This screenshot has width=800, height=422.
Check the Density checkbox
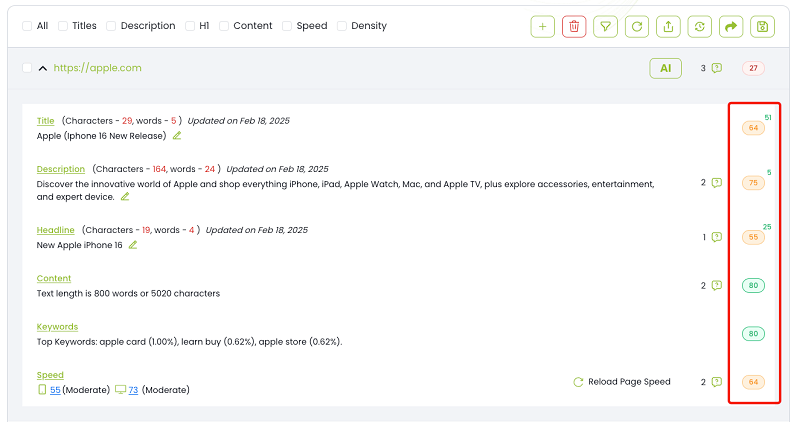click(x=342, y=26)
